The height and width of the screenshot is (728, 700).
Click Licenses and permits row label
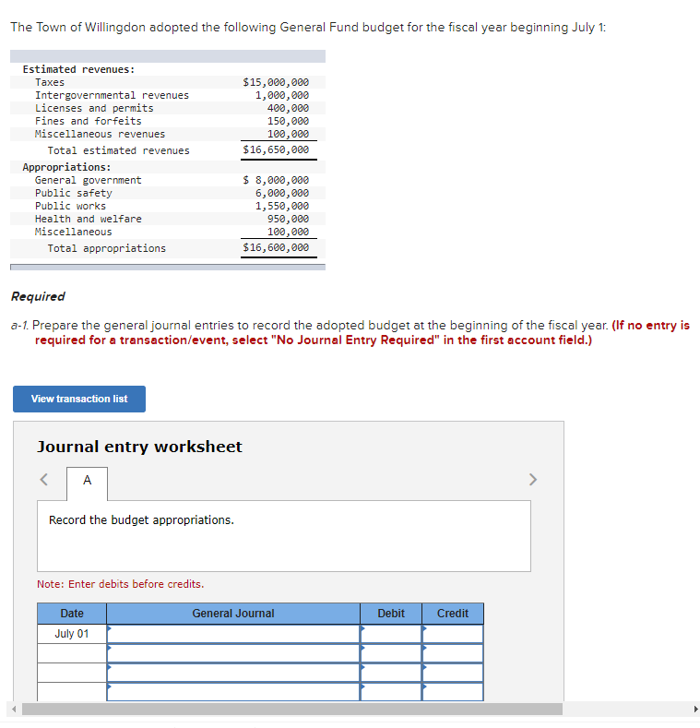pos(94,108)
